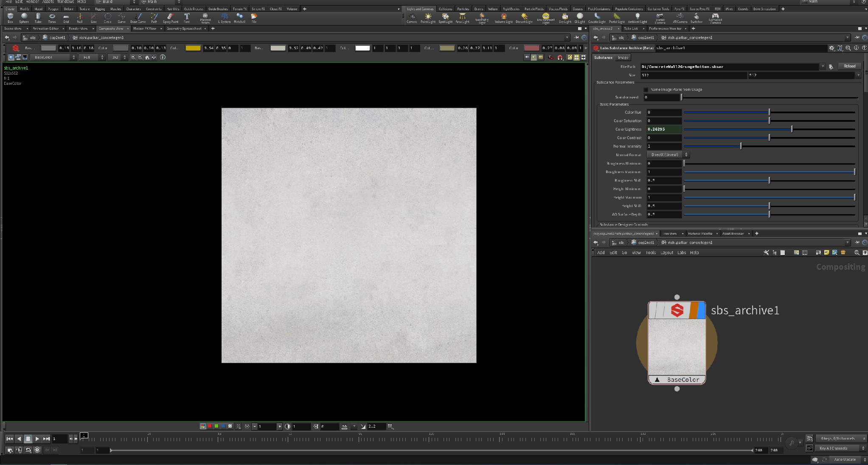Expand the BaseColor output on node
The width and height of the screenshot is (868, 465).
[657, 380]
